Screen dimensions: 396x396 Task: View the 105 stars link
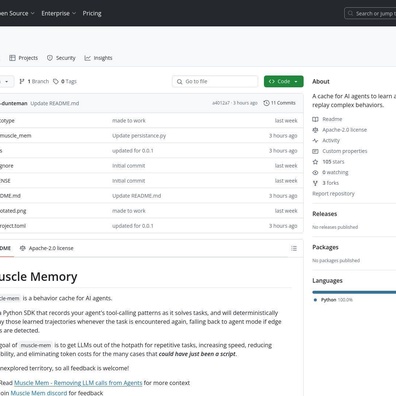coord(333,162)
